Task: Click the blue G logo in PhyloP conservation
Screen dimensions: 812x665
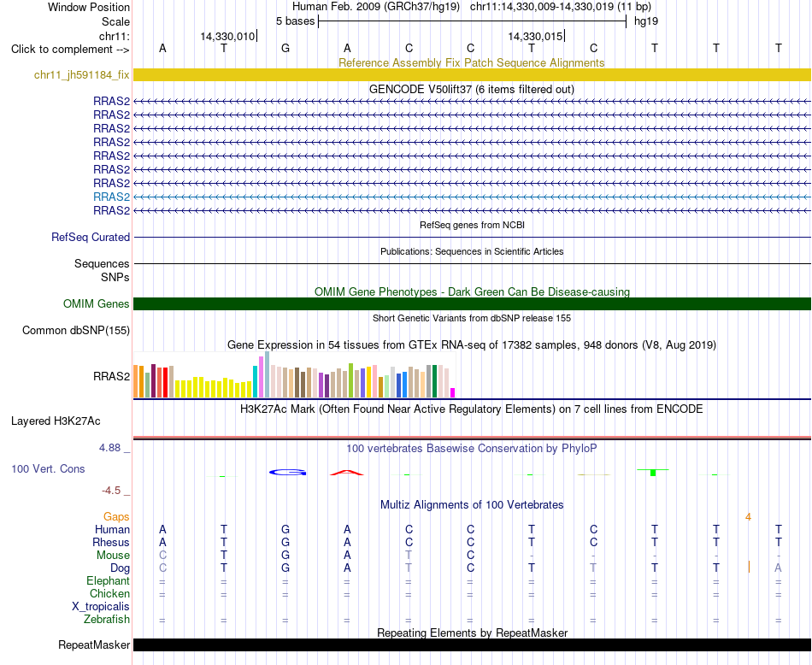Action: tap(288, 472)
